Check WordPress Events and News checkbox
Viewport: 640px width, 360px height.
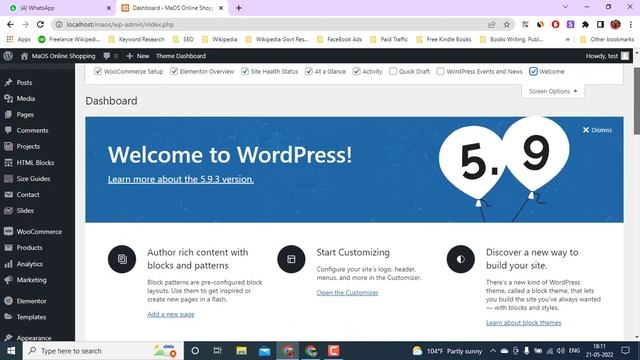pos(440,71)
